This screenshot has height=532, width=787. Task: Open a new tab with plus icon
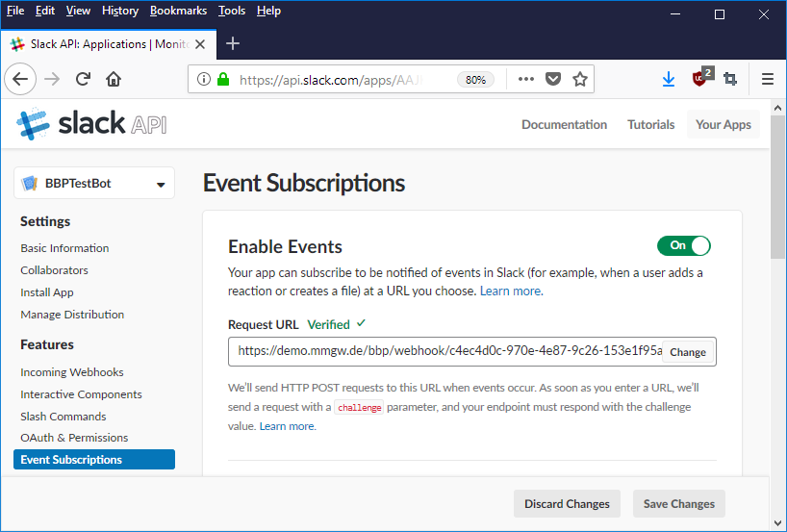pos(233,43)
